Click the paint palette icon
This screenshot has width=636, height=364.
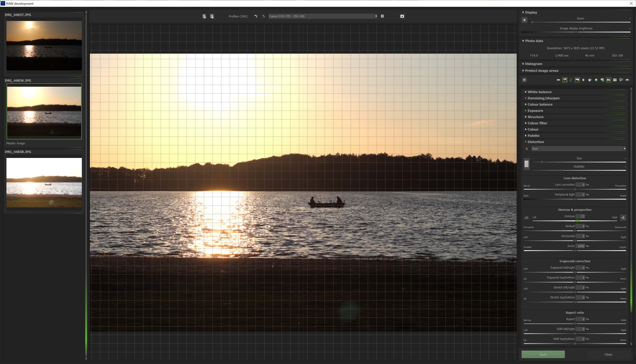[x=602, y=80]
